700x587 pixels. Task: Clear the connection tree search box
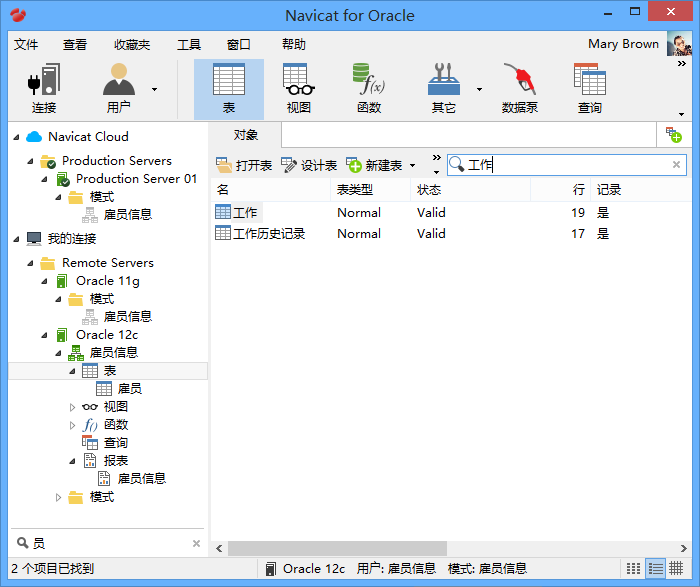[x=196, y=543]
